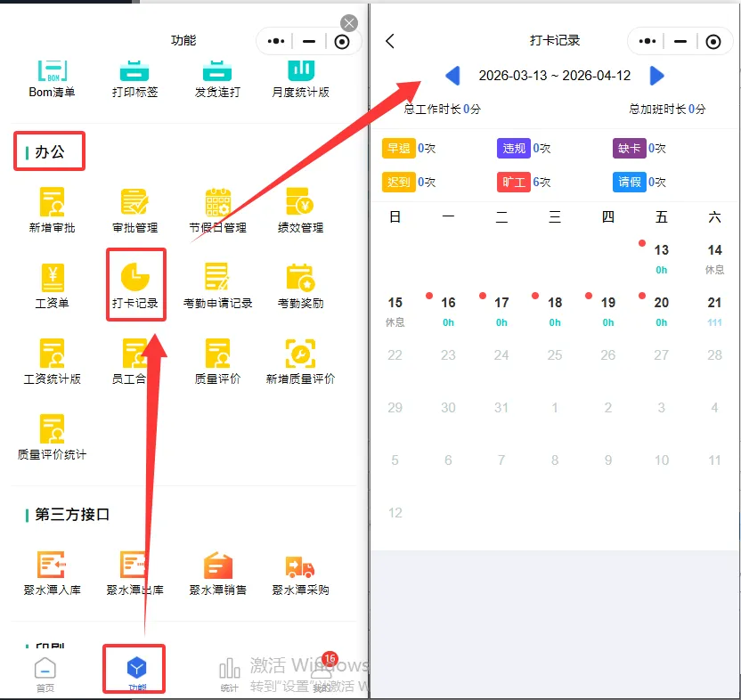
Task: Open the three-dot menu in 打卡记录 header
Action: click(x=648, y=41)
